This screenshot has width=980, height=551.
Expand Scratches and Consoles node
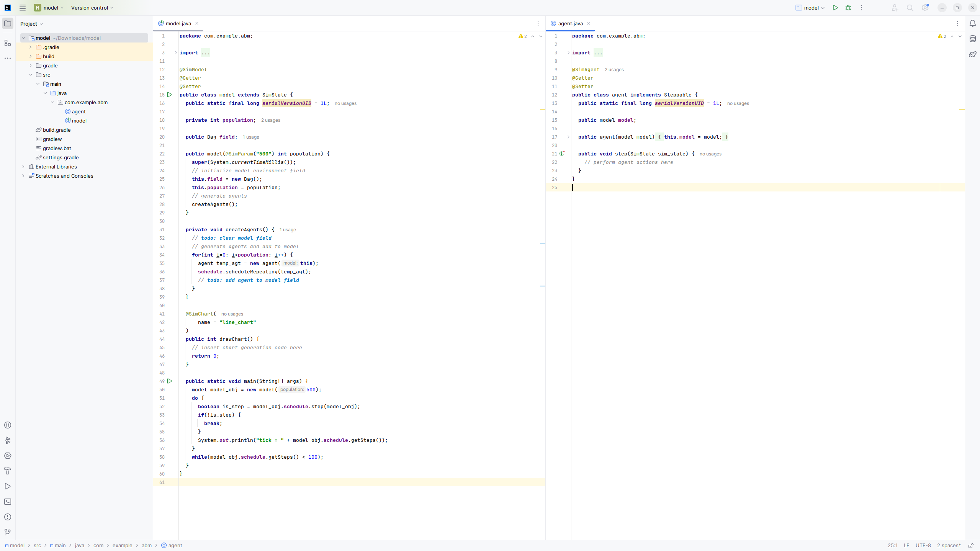[23, 176]
